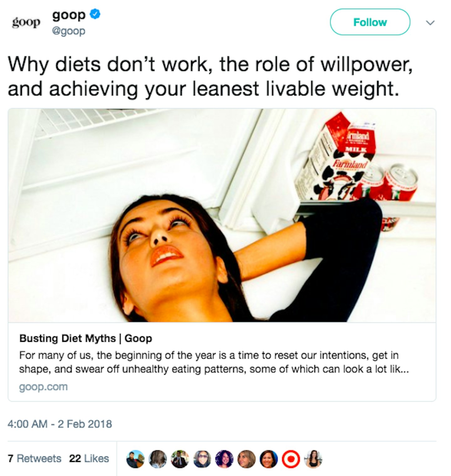The width and height of the screenshot is (451, 476).
Task: Click the sixth liker avatar
Action: click(246, 459)
